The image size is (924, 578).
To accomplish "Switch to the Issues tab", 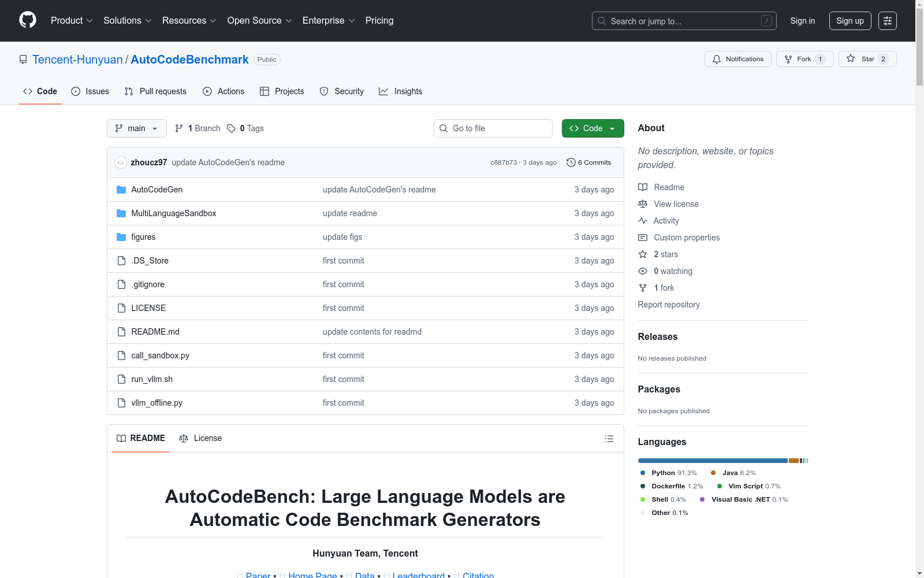I will [x=90, y=91].
